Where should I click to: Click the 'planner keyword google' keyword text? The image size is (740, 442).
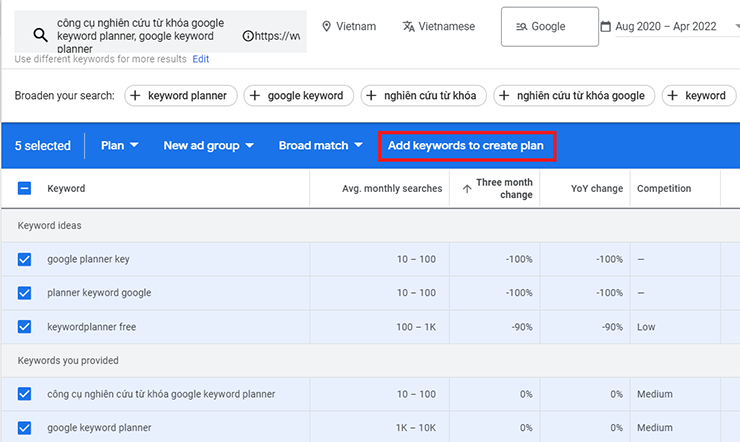click(x=99, y=293)
